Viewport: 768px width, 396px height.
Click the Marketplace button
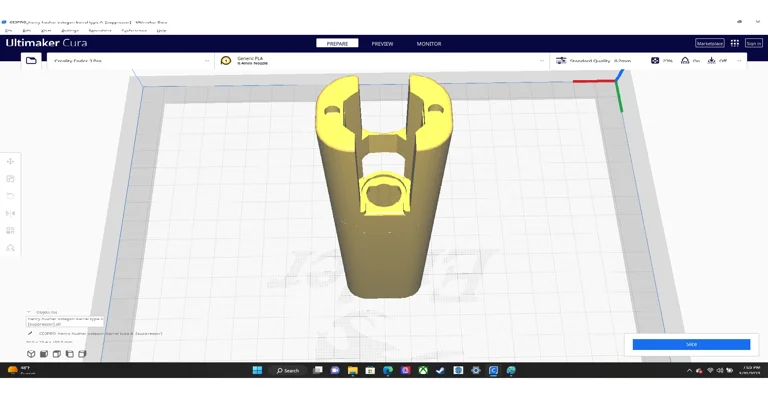point(709,43)
